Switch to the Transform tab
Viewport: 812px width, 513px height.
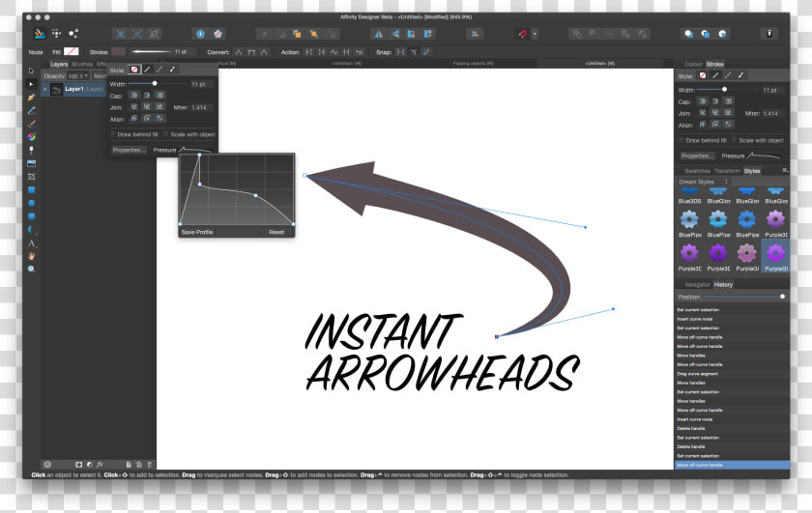pos(727,171)
